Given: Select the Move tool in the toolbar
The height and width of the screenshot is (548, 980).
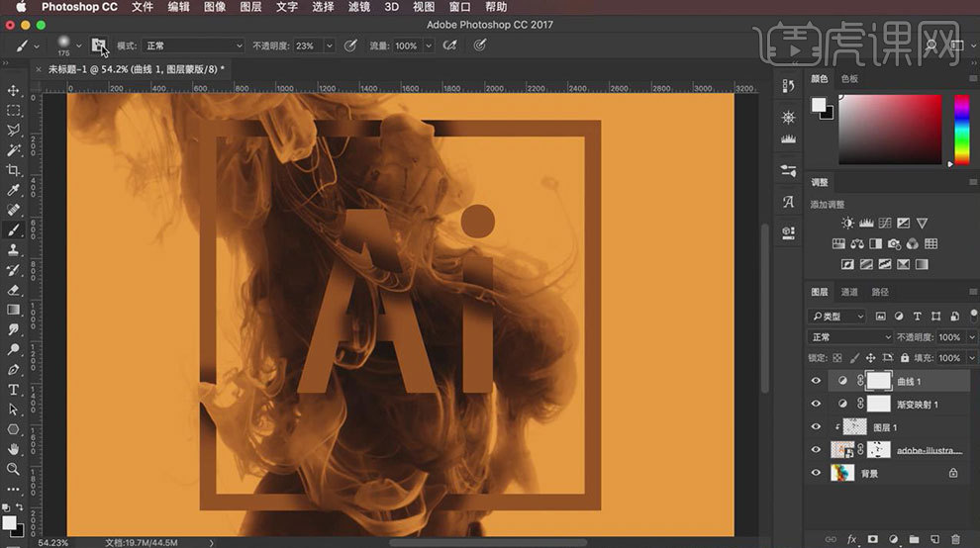Looking at the screenshot, I should point(14,90).
